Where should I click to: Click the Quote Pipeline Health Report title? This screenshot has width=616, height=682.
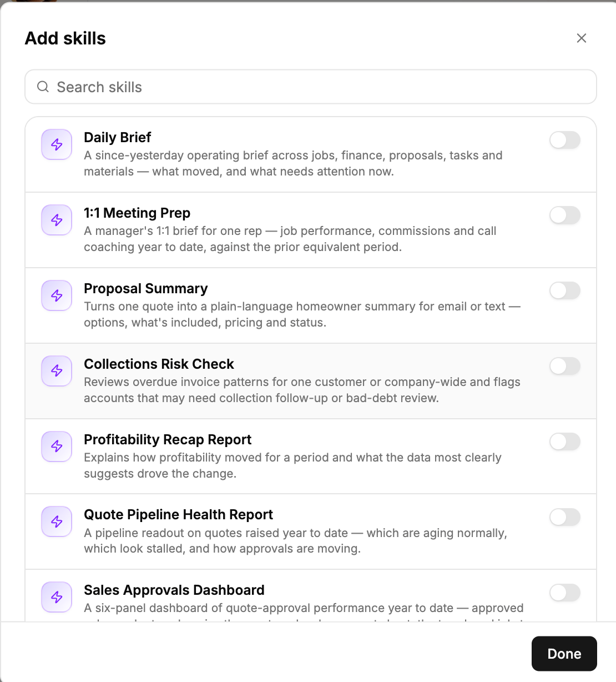178,515
